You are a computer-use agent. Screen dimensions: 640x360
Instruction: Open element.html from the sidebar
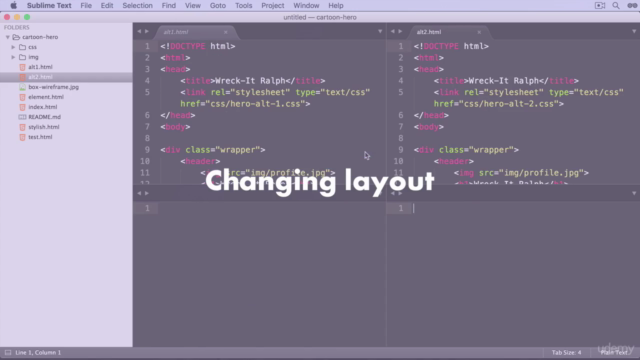[x=46, y=97]
